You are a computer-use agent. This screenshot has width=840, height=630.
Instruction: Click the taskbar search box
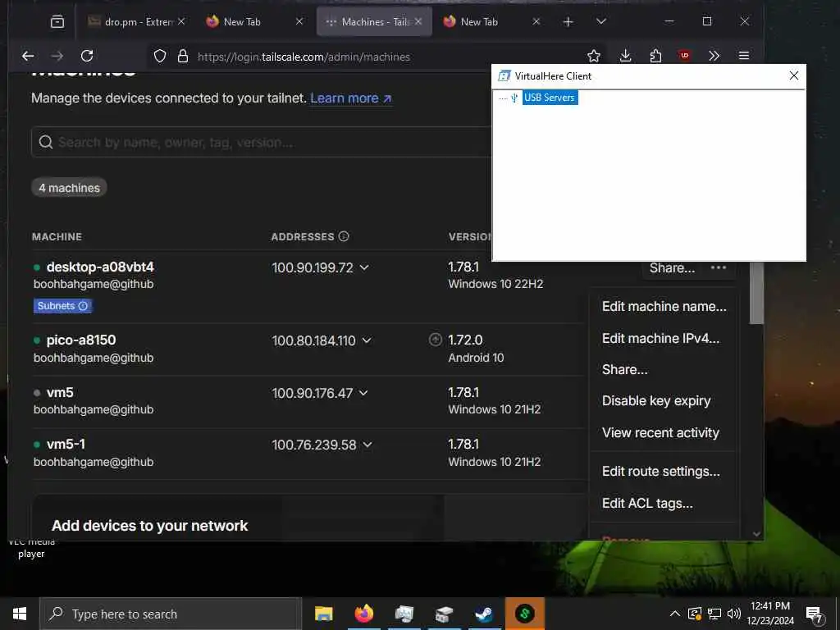[x=171, y=614]
